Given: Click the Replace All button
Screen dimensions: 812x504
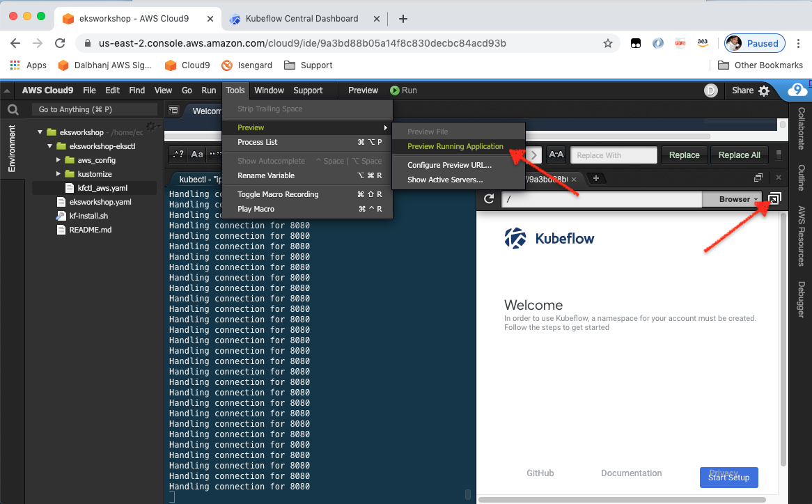Looking at the screenshot, I should 739,155.
